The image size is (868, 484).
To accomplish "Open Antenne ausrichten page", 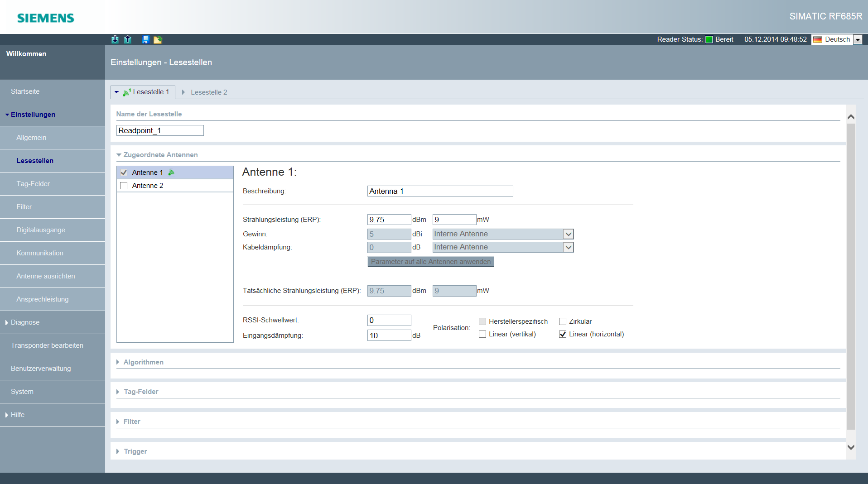I will [53, 276].
